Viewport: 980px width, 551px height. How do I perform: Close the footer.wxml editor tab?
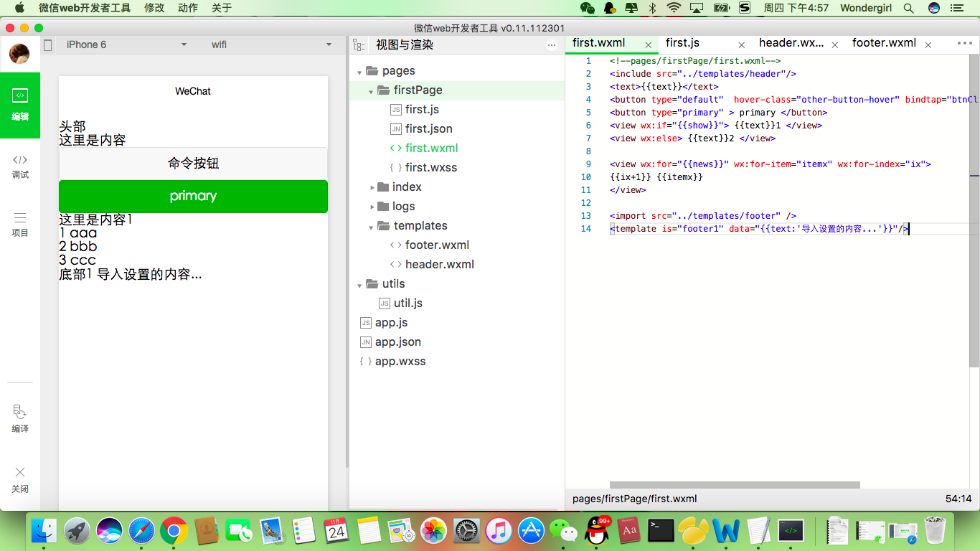click(928, 44)
